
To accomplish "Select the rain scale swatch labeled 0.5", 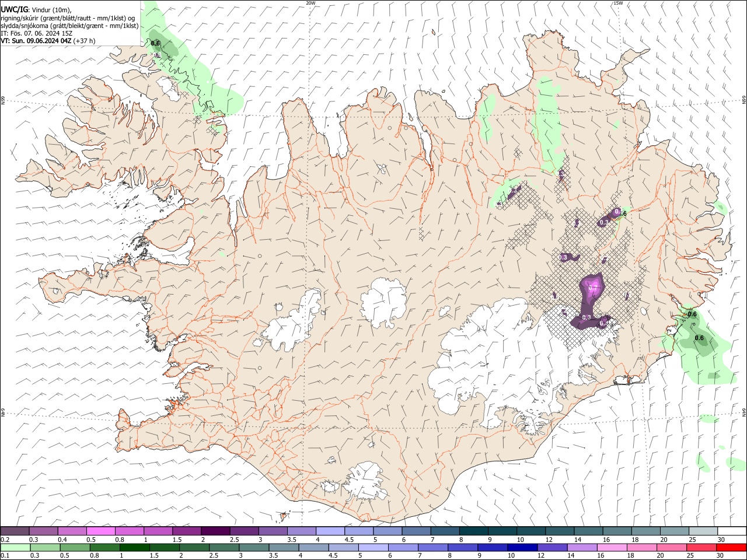I will point(75,547).
